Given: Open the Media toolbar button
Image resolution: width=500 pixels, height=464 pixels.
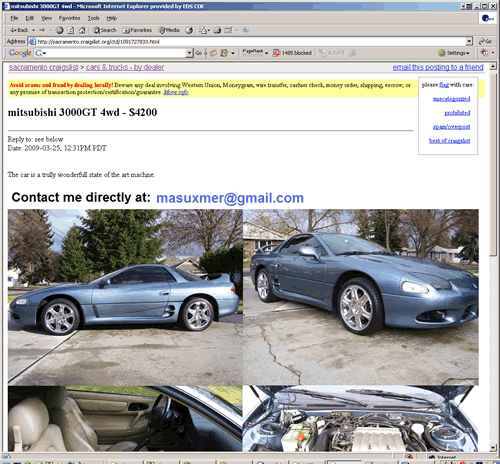Looking at the screenshot, I should (169, 30).
